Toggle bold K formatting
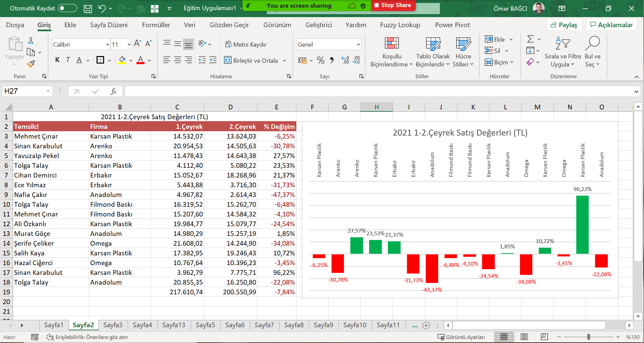The width and height of the screenshot is (644, 343). pyautogui.click(x=57, y=60)
